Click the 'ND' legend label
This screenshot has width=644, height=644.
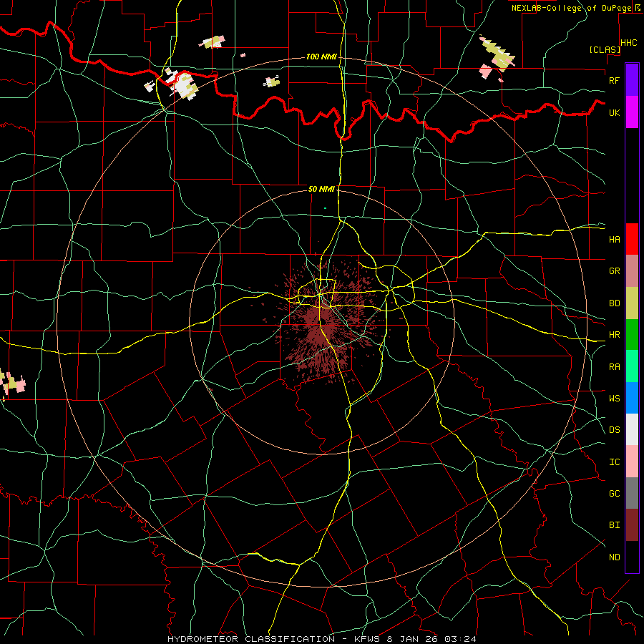click(x=615, y=557)
